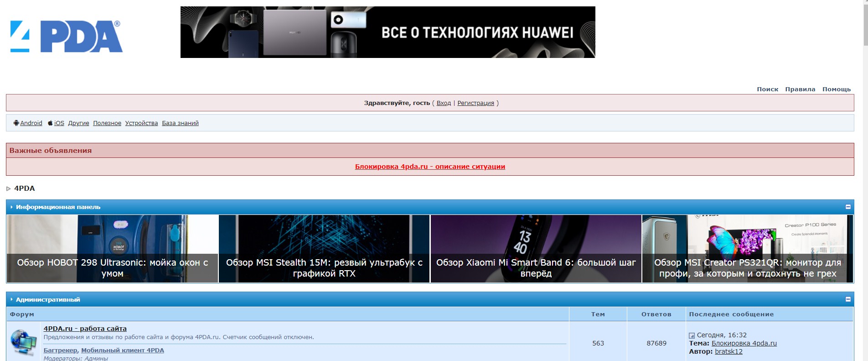Open HOBOT 298 Ultrasonic review card
Viewport: 868px width, 361px height.
coord(113,249)
